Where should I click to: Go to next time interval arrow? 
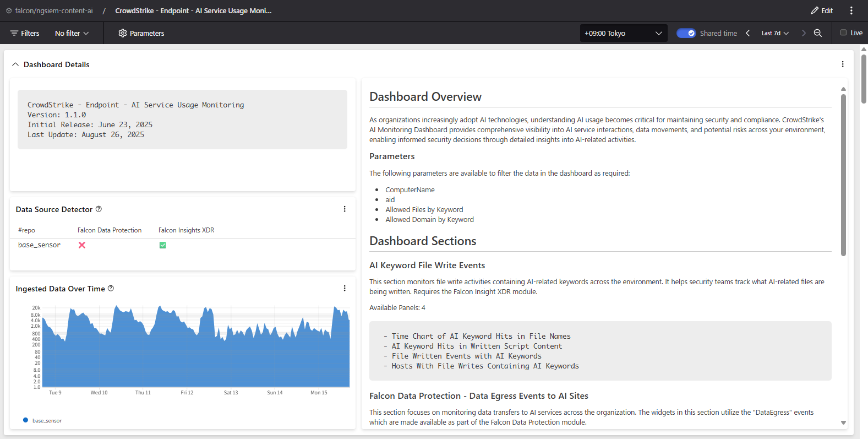coord(804,33)
